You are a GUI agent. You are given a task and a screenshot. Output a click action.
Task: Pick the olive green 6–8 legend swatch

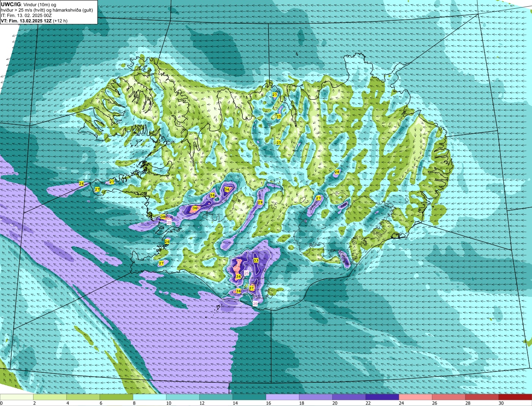pyautogui.click(x=116, y=397)
